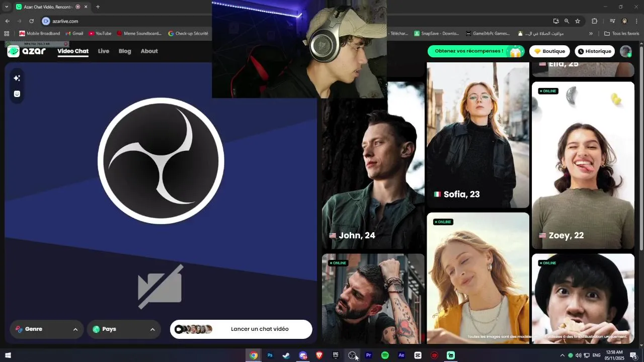The image size is (644, 362).
Task: Open the Blog page
Action: [x=125, y=51]
